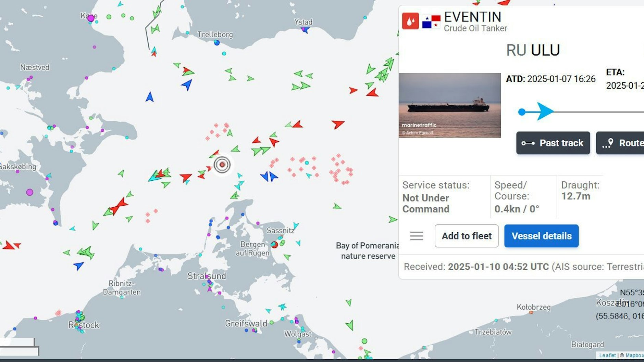Click the Past track button
This screenshot has width=644, height=362.
click(x=553, y=143)
